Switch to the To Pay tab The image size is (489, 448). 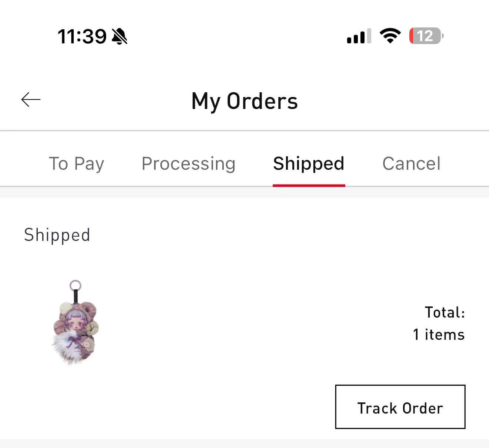pyautogui.click(x=77, y=163)
